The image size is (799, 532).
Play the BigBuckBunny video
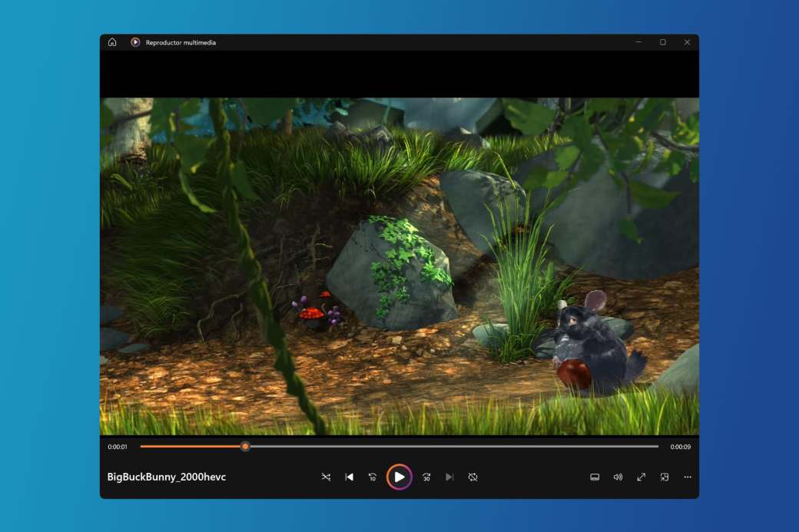pyautogui.click(x=399, y=477)
